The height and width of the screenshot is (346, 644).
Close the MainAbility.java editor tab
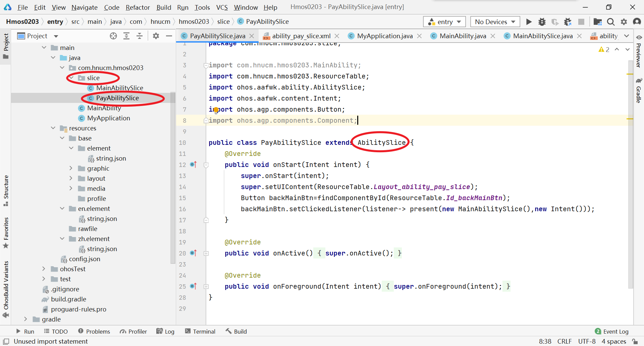tap(493, 36)
